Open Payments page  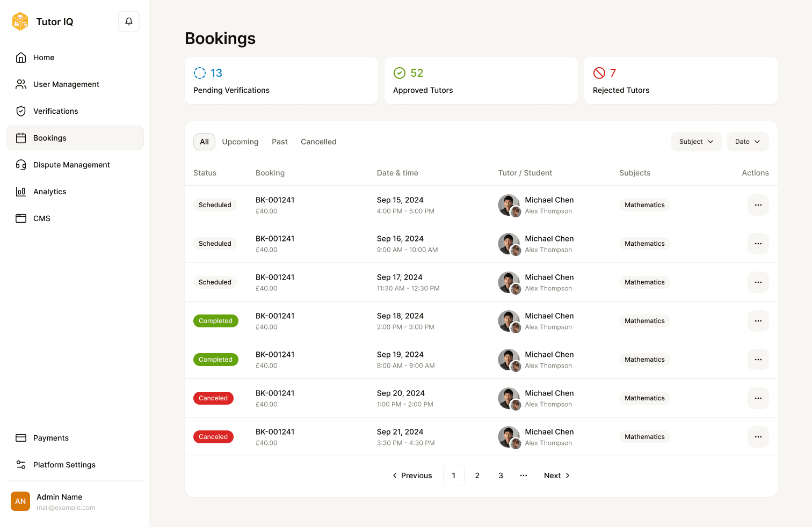pyautogui.click(x=75, y=438)
